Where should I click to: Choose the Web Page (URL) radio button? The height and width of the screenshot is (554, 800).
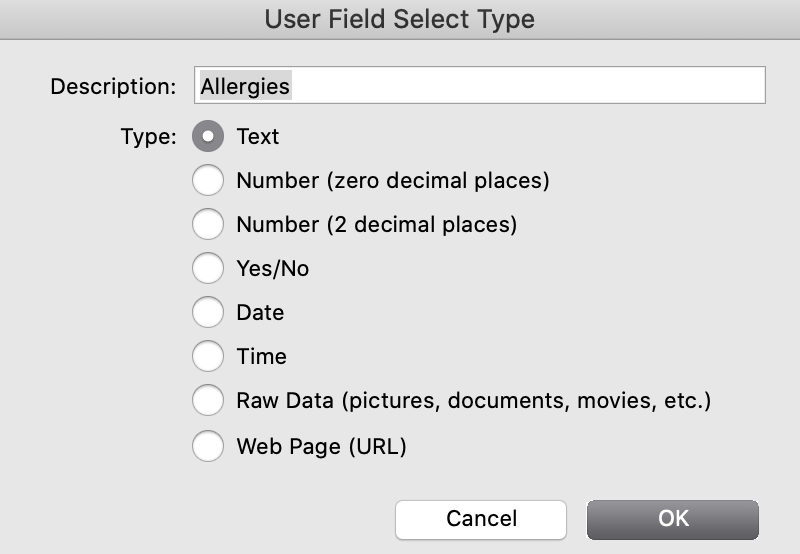208,446
